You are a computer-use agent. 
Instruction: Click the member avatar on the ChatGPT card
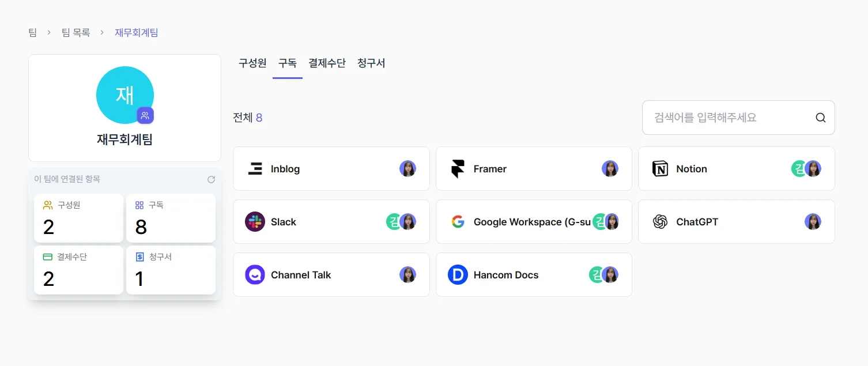813,221
